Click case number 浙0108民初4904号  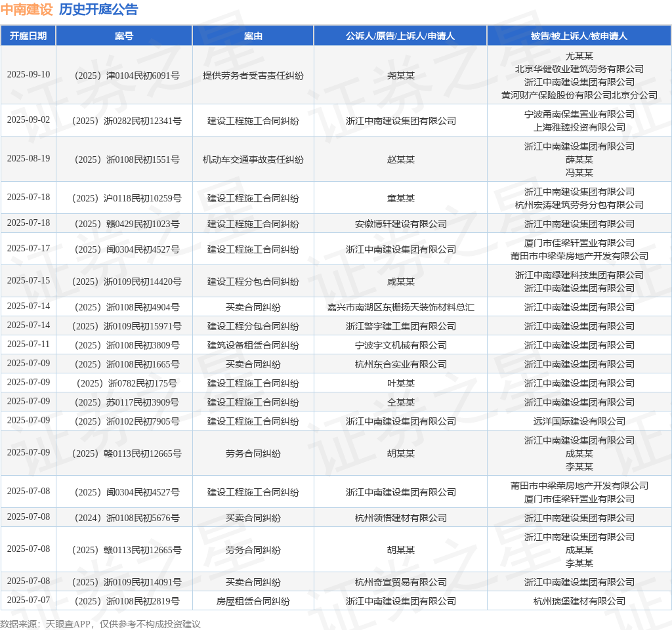coord(127,308)
